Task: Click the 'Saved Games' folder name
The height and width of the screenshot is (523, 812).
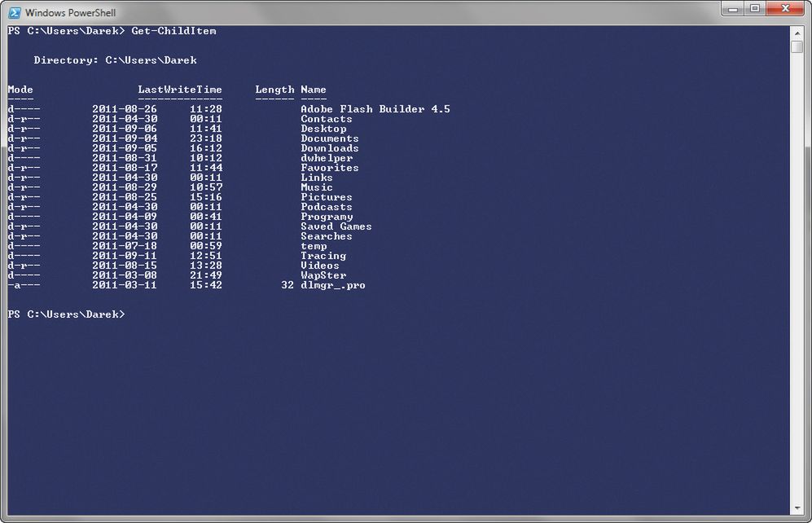Action: coord(336,226)
